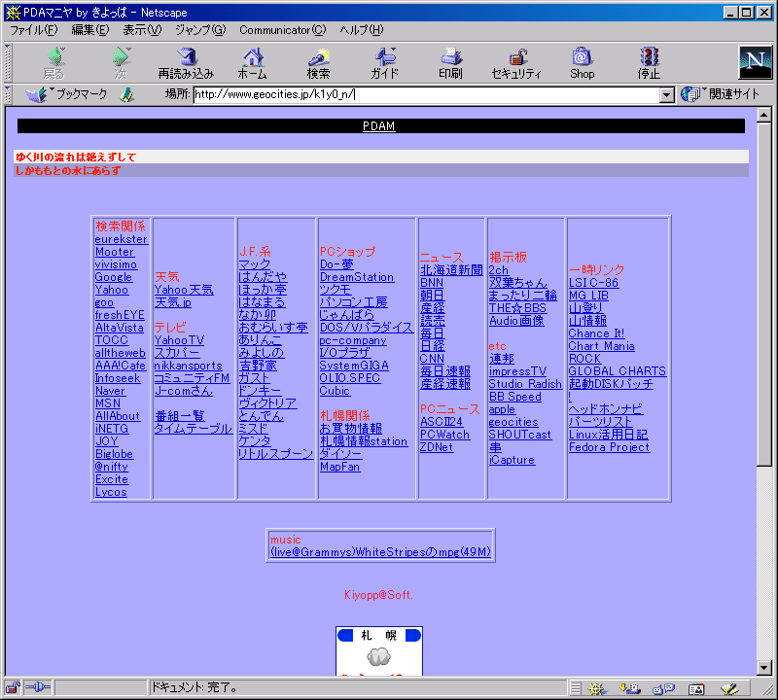Screen dimensions: 778x700
Task: Click the vertical scrollbar thumb
Action: coord(764,295)
